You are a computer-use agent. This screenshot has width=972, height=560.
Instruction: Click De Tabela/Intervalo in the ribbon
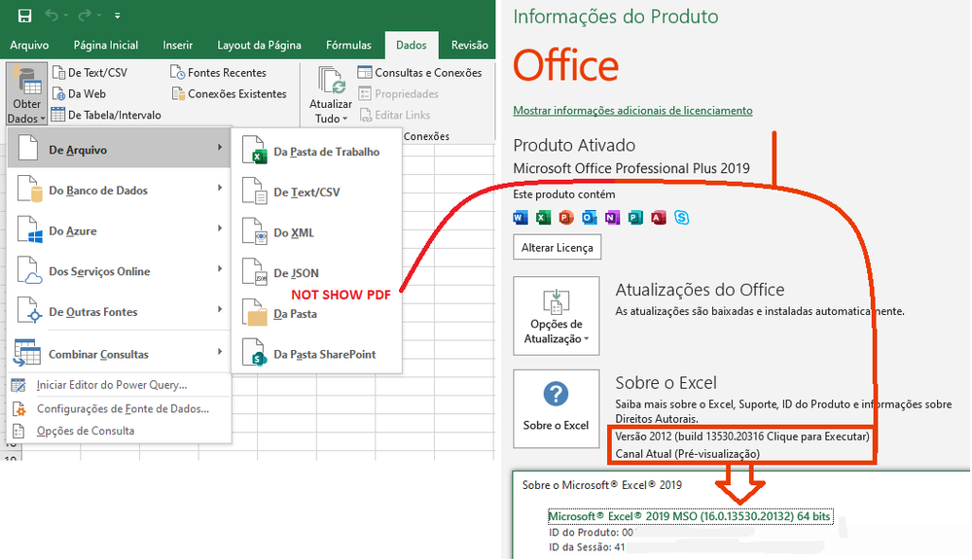[x=106, y=115]
